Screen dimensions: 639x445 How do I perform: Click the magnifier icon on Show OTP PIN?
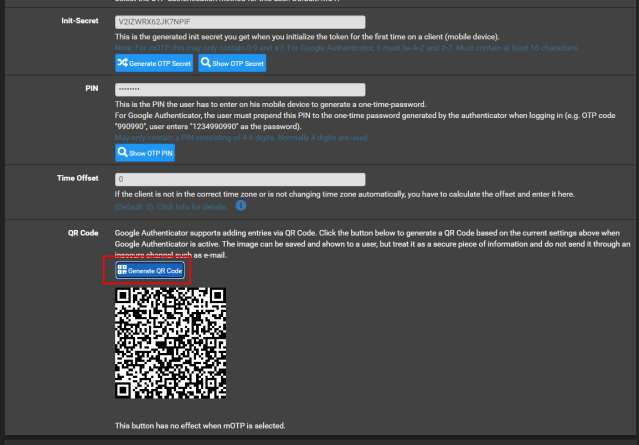122,152
